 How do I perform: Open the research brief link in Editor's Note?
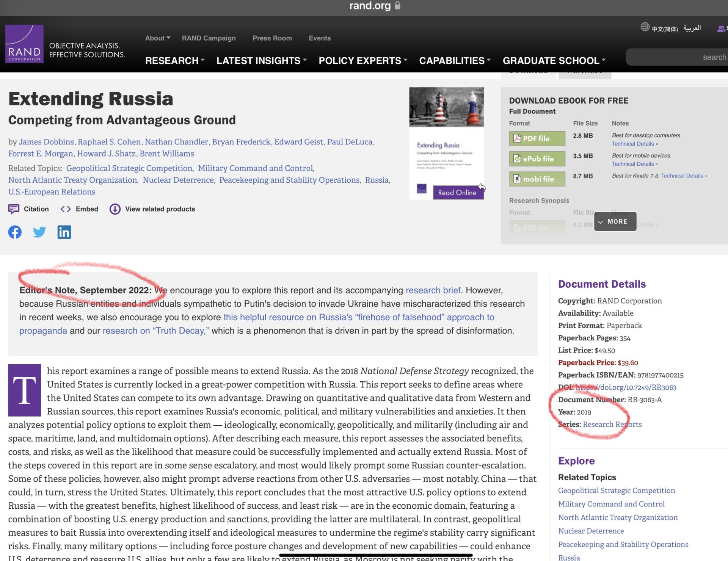pos(433,290)
